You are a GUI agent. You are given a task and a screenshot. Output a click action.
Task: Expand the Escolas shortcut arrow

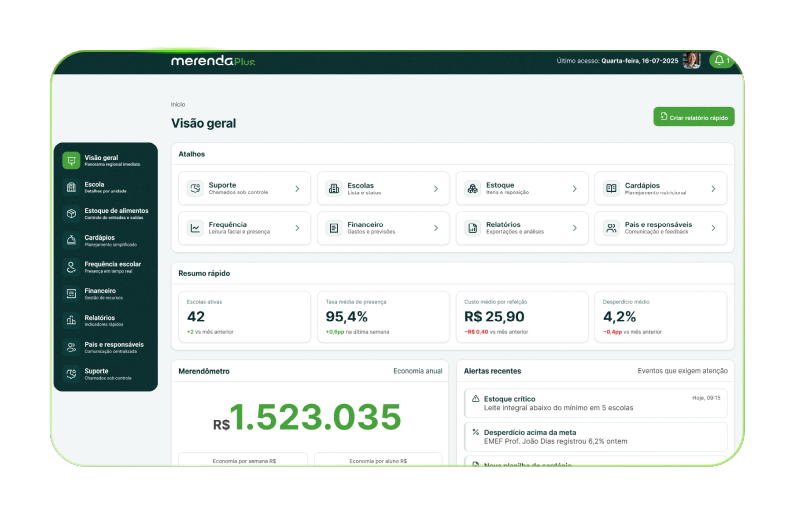pyautogui.click(x=435, y=188)
